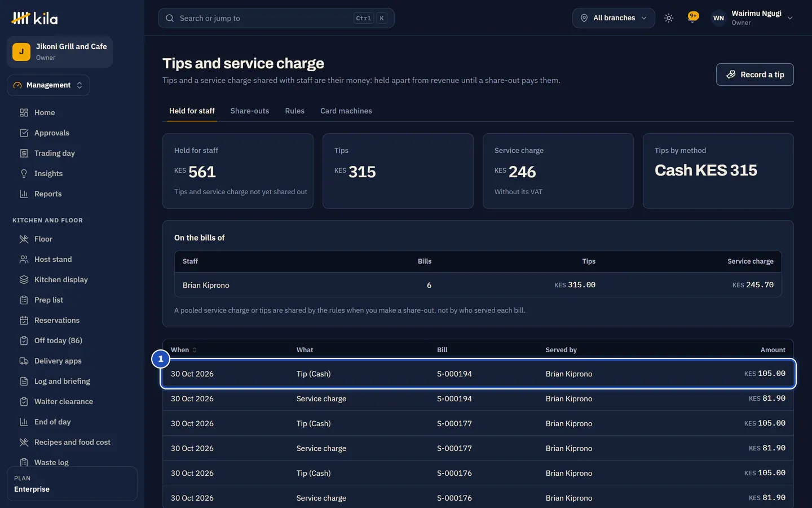Toggle the light/dark theme sun icon

tap(669, 18)
